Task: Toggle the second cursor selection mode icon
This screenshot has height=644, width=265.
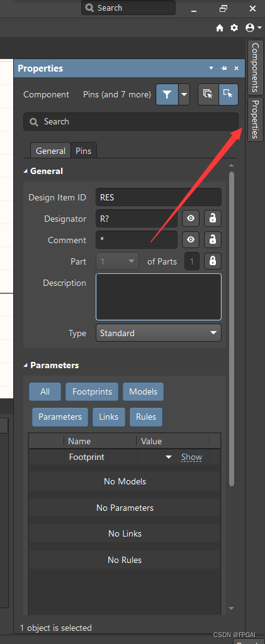Action: [x=228, y=94]
